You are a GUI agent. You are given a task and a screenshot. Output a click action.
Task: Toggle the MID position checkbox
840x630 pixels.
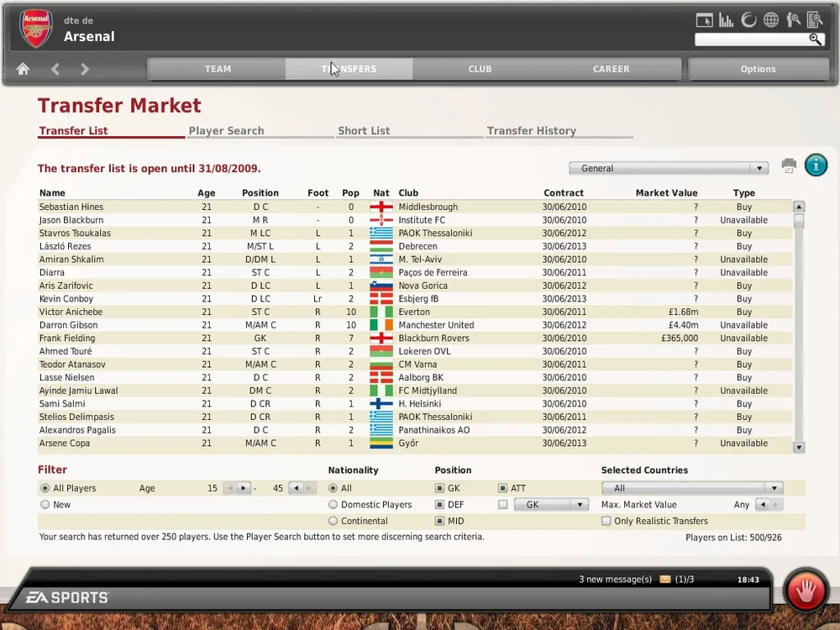point(439,521)
